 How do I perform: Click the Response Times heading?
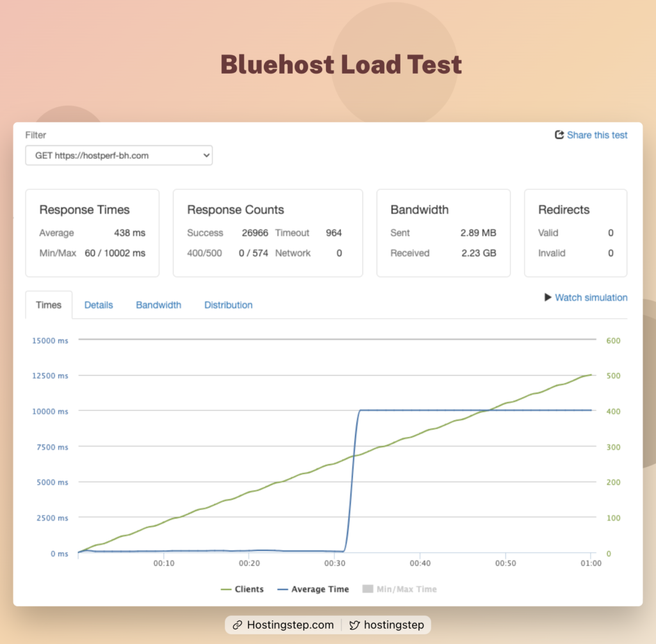coord(85,210)
